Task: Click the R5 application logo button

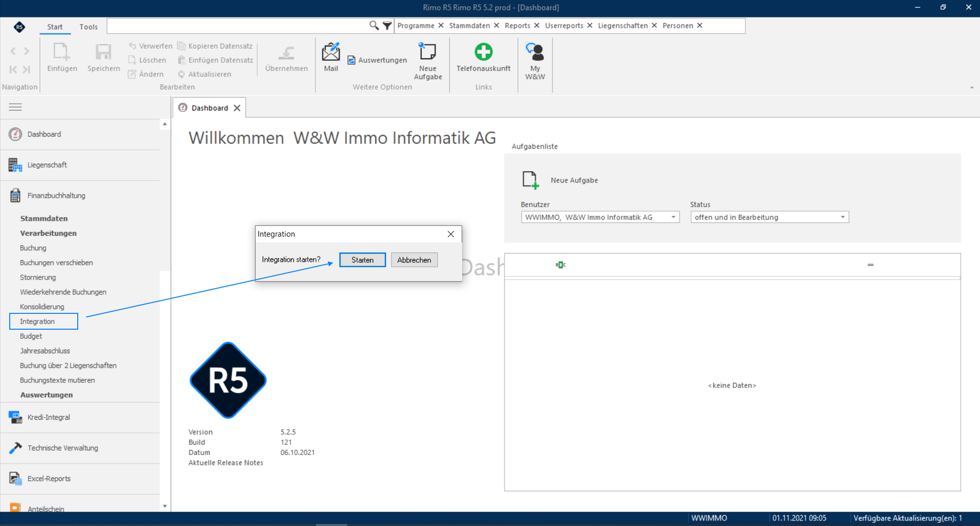Action: pyautogui.click(x=19, y=27)
